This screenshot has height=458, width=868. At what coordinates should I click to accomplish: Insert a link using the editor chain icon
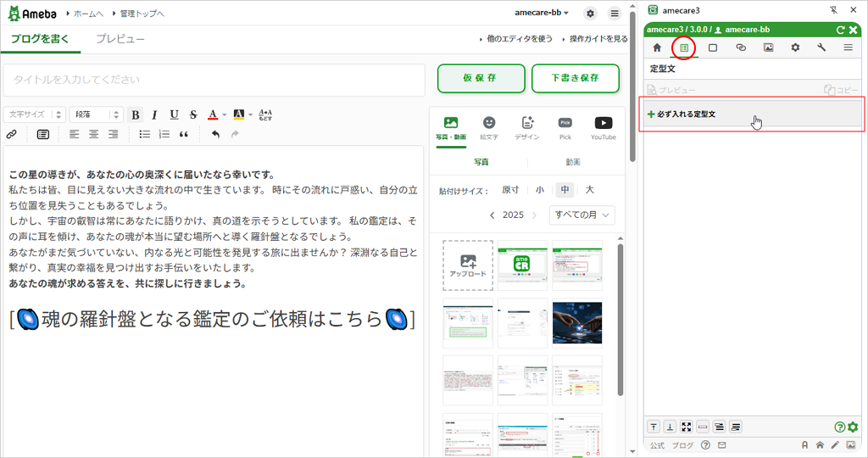click(x=12, y=134)
